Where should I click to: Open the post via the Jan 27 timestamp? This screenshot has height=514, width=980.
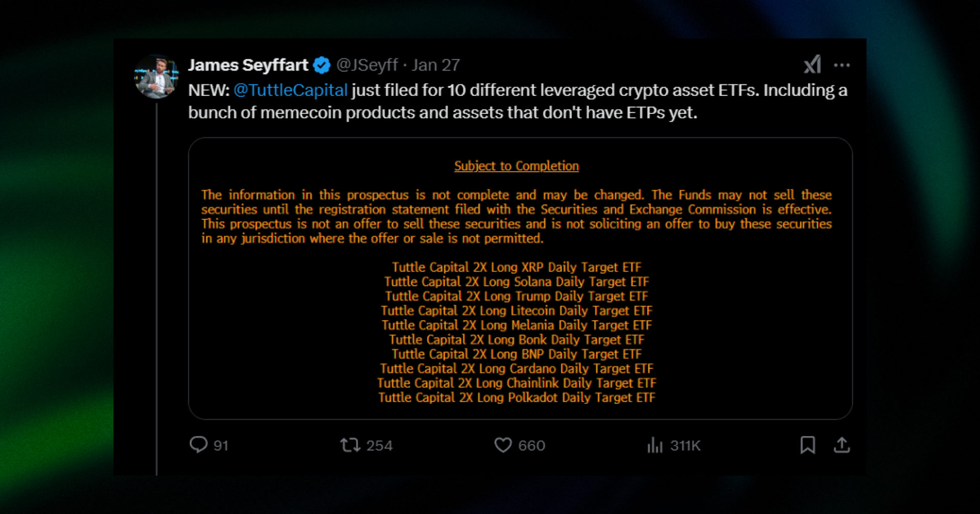point(437,65)
